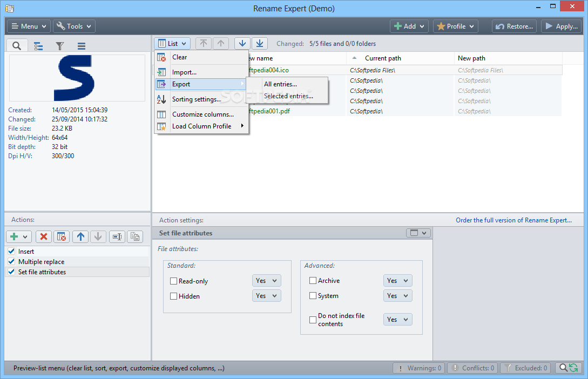Screen dimensions: 588x379
Task: Open Order the full version of Rename Expert link
Action: 513,220
